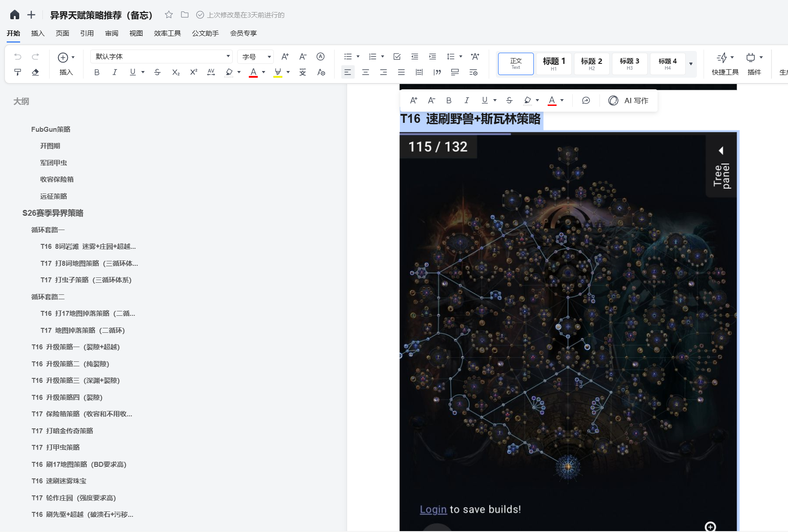This screenshot has height=532, width=788.
Task: Click the eraser clear formatting icon
Action: (x=35, y=72)
